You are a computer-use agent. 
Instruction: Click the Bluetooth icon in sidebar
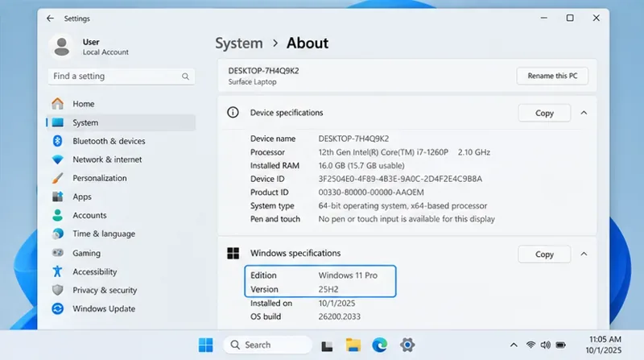(57, 141)
